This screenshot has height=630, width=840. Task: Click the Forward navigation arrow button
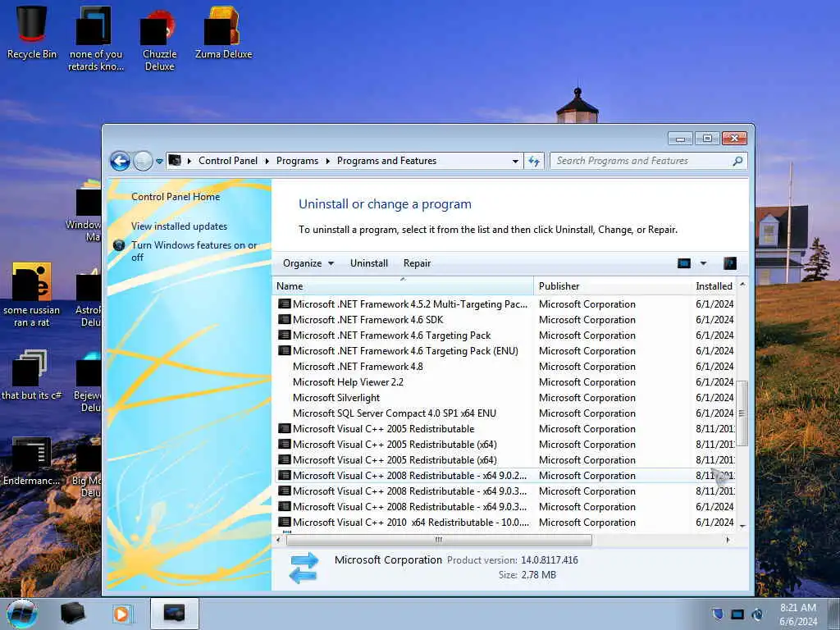tap(143, 161)
